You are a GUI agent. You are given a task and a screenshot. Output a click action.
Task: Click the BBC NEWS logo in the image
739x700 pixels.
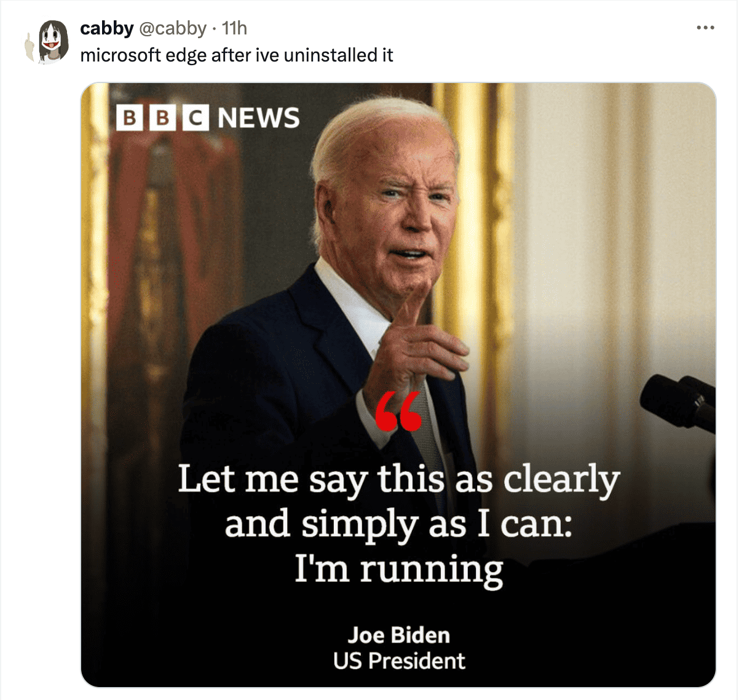pyautogui.click(x=208, y=117)
